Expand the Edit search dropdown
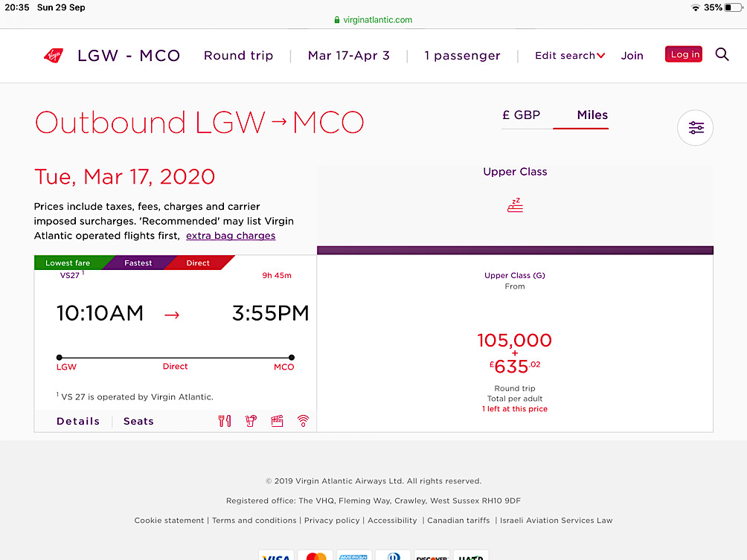The width and height of the screenshot is (747, 560). 570,56
